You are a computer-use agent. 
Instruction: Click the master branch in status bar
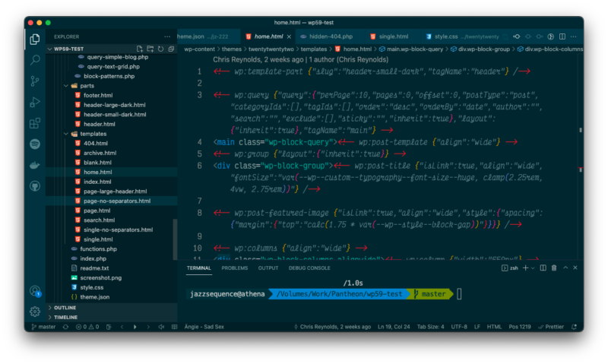click(43, 327)
